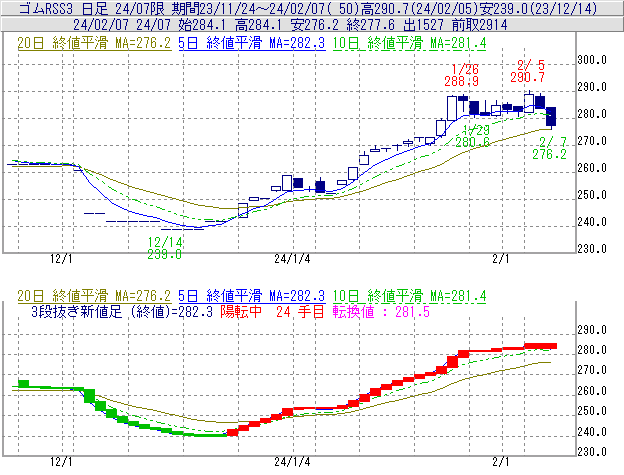Select the 2/7 low label 276.2
The height and width of the screenshot is (475, 624).
click(549, 154)
